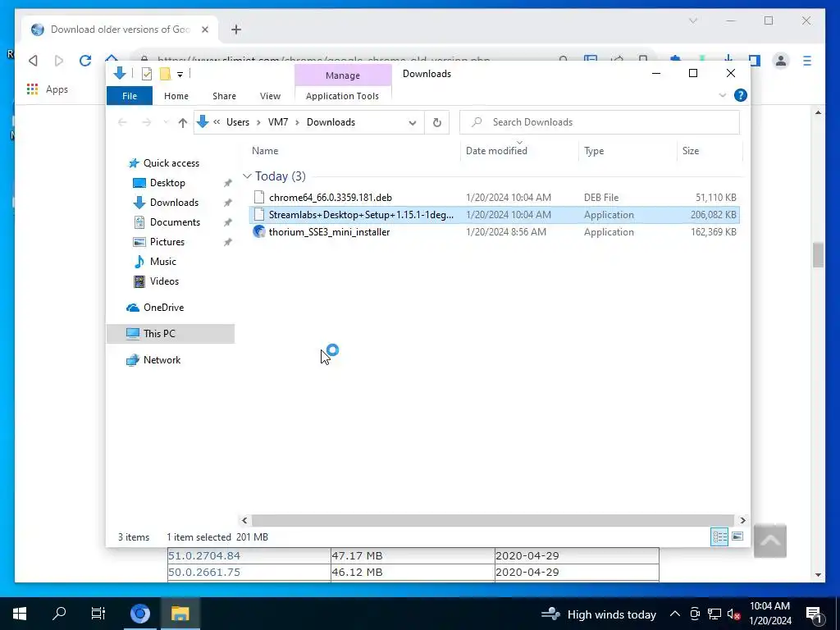Click the High winds today weather widget

click(x=598, y=614)
